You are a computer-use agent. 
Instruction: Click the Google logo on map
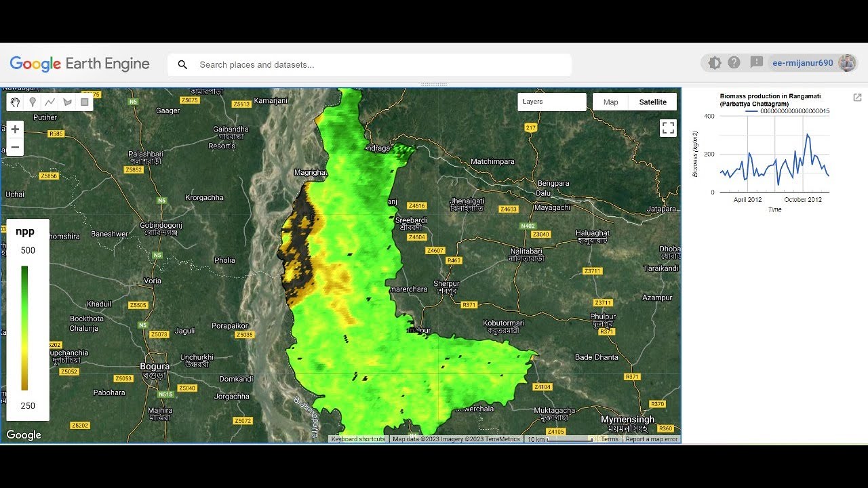click(24, 435)
